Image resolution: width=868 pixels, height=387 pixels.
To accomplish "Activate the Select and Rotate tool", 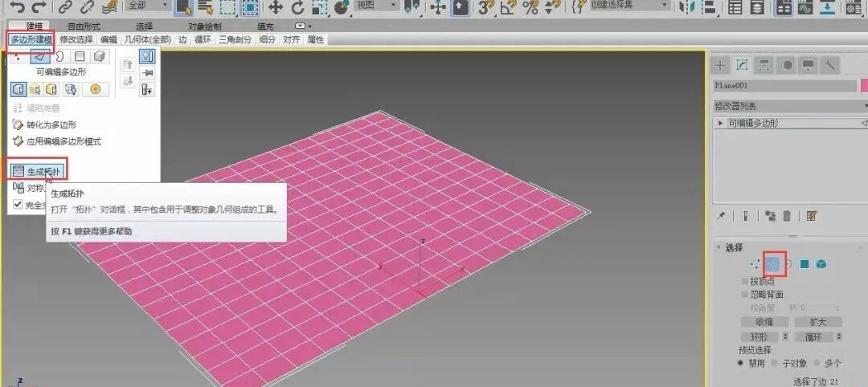I will tap(298, 6).
